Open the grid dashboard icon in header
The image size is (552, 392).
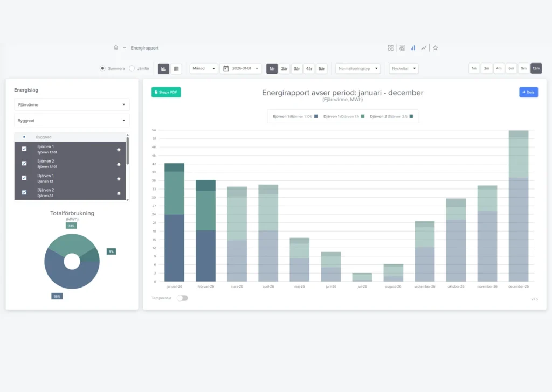[390, 48]
